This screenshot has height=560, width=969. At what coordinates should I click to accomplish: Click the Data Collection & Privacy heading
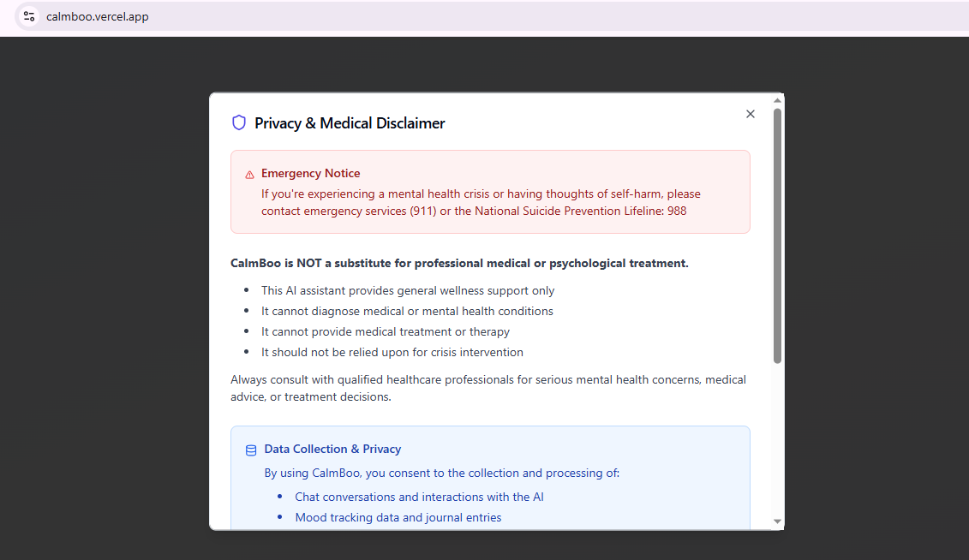[332, 449]
